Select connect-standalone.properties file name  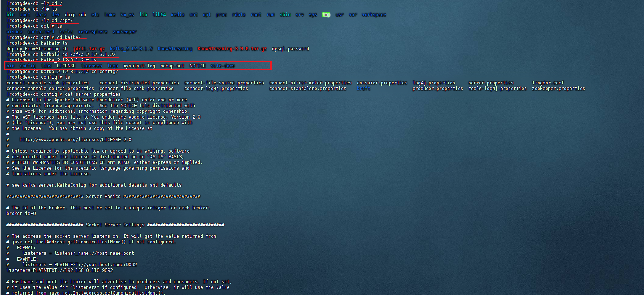coord(308,89)
